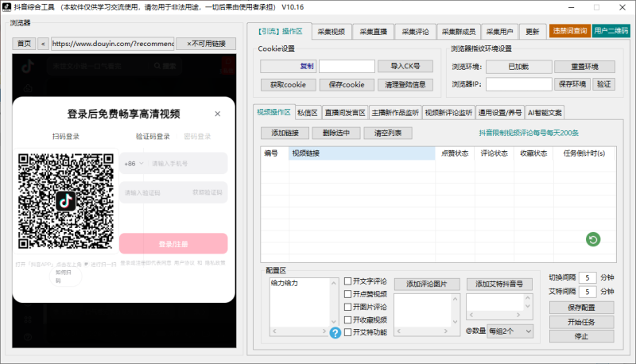The image size is (636, 364).
Task: Open the @数量 每组2个 dropdown
Action: point(510,331)
